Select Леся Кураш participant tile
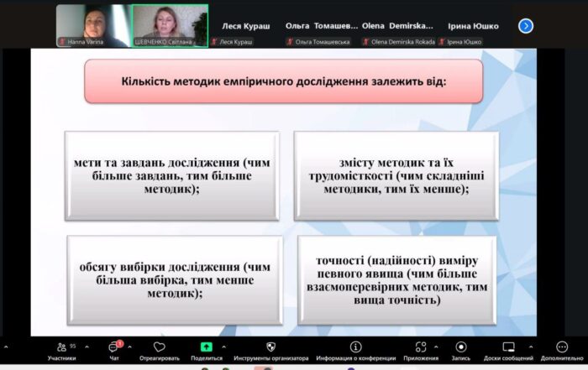This screenshot has width=588, height=370. pyautogui.click(x=243, y=26)
